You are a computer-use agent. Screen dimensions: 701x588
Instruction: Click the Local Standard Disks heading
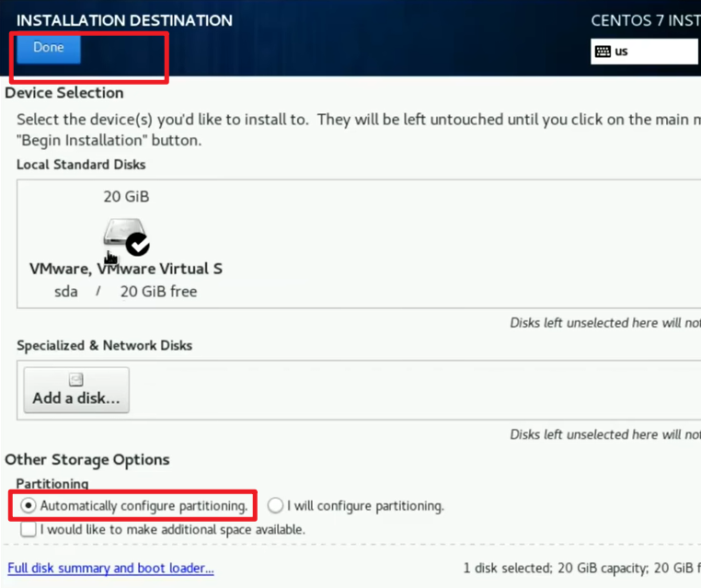[x=81, y=164]
